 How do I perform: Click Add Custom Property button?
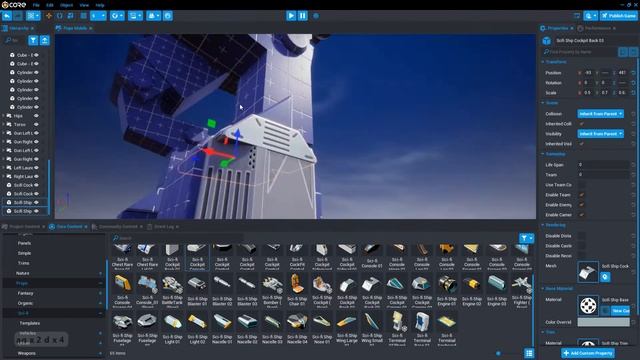[588, 353]
